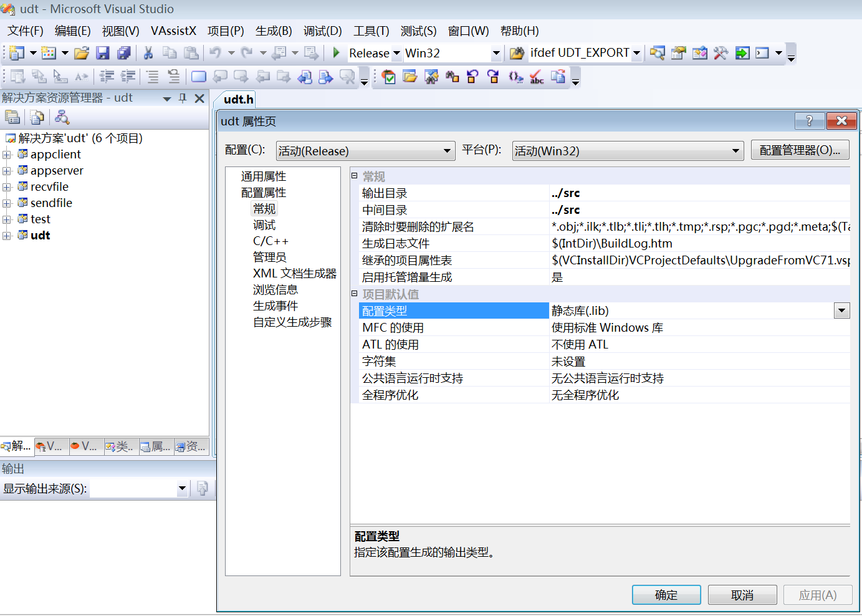
Task: Click the 输出目录 value ../src
Action: coord(566,193)
